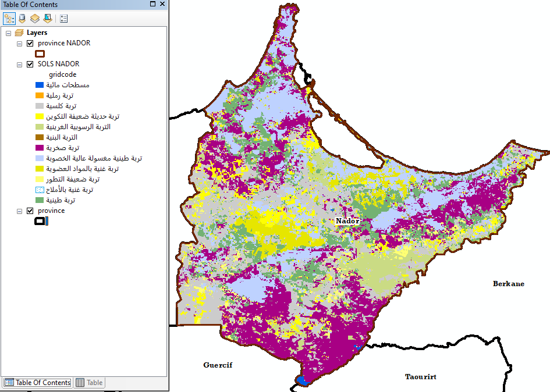Viewport: 550px width, 392px height.
Task: Switch to List By Source view
Action: coord(22,18)
